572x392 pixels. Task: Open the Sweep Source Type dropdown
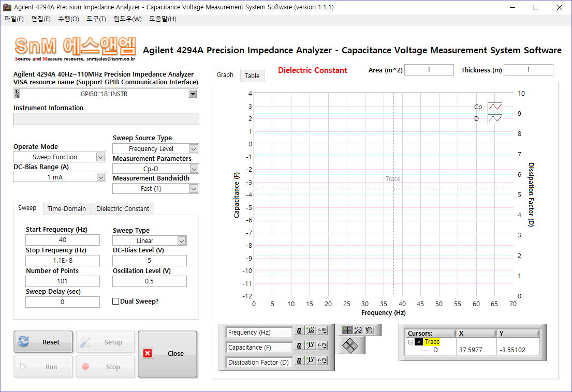tap(194, 148)
